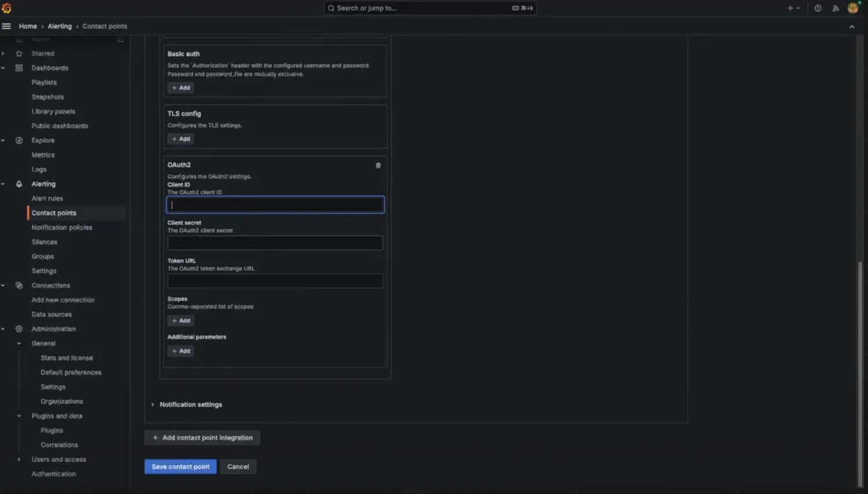Open Stats and license

[67, 358]
